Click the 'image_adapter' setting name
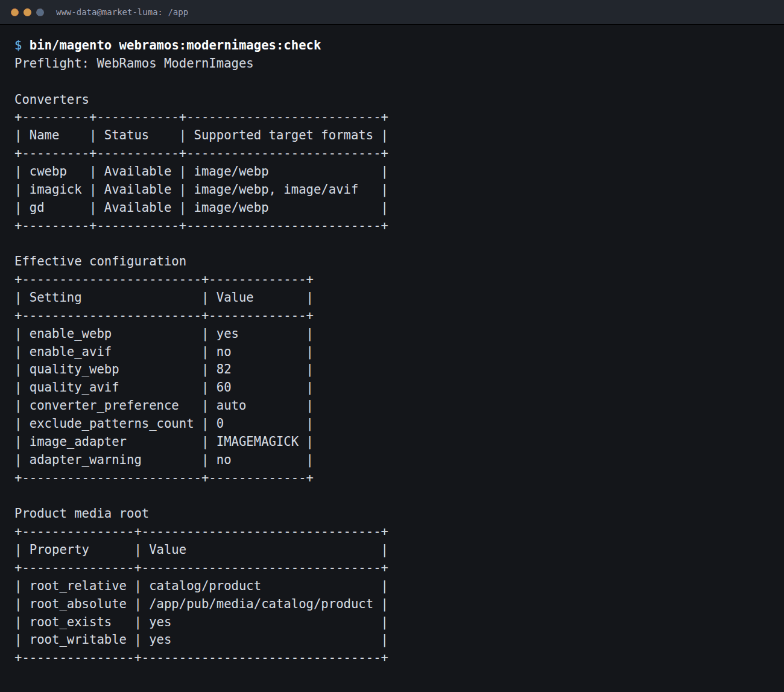The image size is (784, 692). [78, 442]
